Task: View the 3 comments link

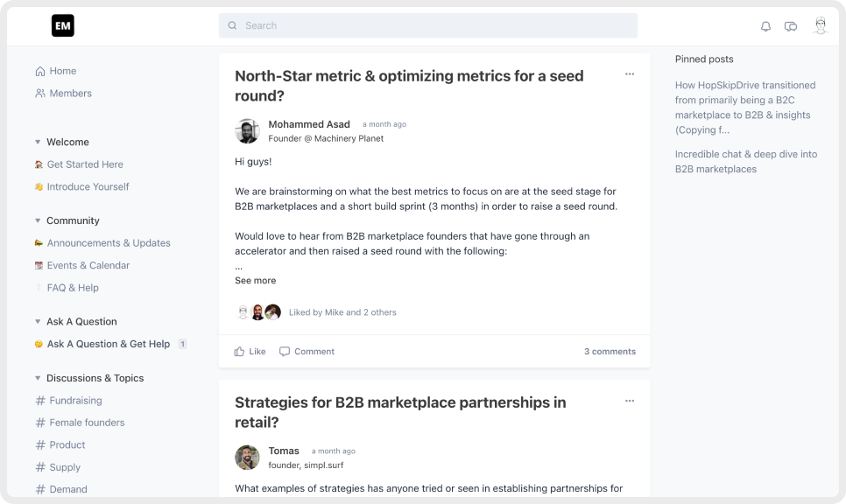Action: coord(610,352)
